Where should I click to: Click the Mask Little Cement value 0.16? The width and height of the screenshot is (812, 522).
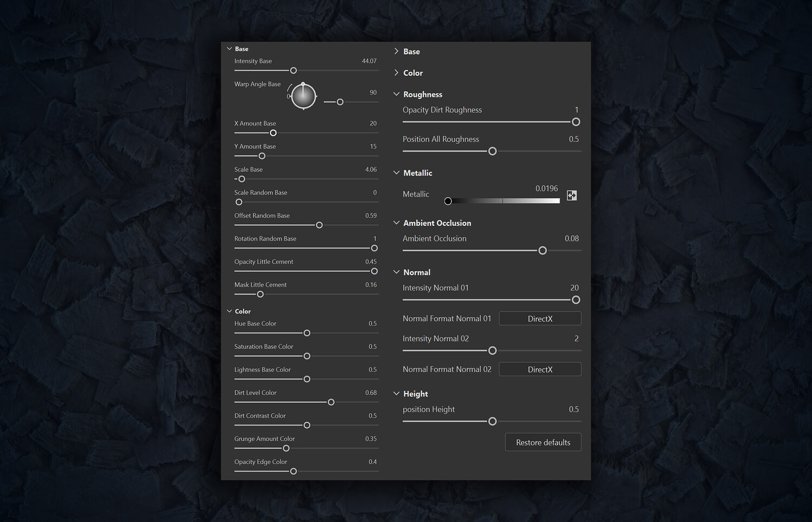click(x=371, y=285)
